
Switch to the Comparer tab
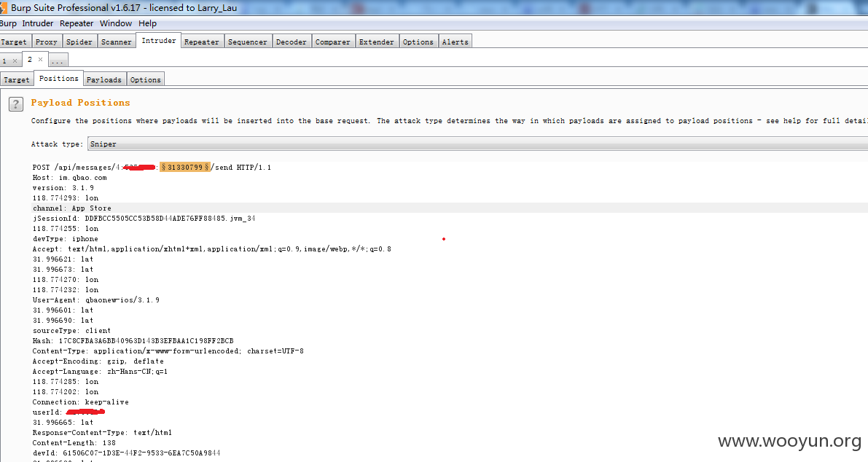pos(332,42)
